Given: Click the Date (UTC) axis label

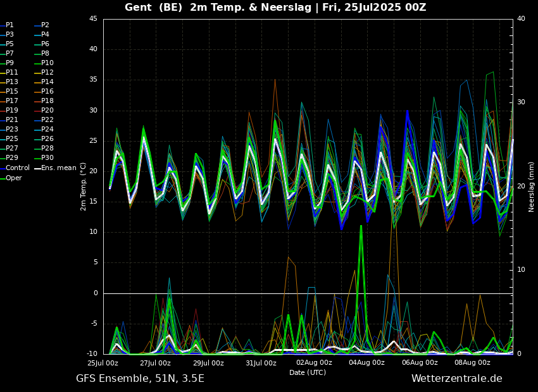Looking at the screenshot, I should [x=308, y=372].
